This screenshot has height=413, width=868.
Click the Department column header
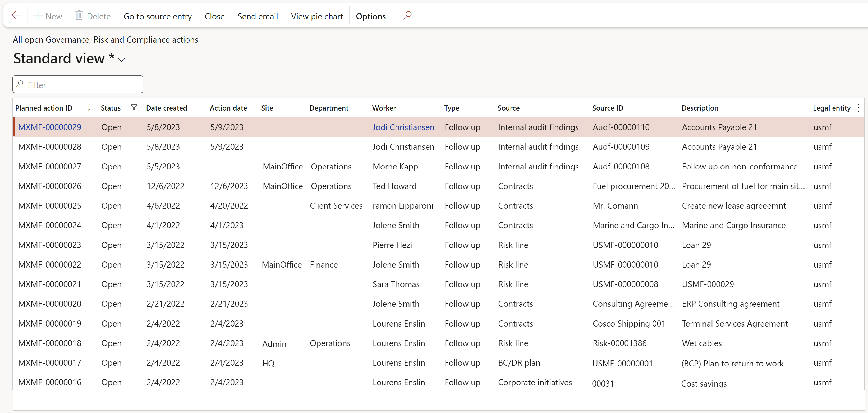(x=329, y=108)
